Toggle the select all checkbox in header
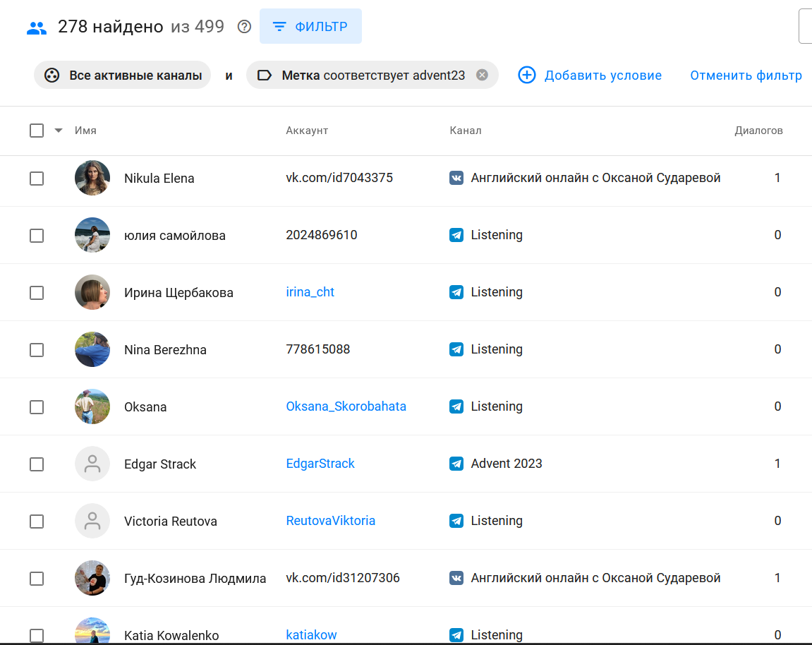 pos(37,131)
